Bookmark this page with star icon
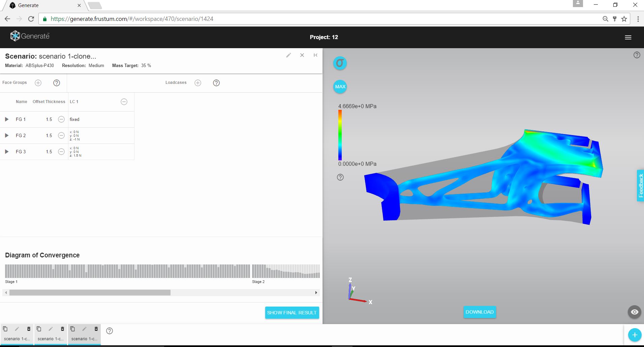 [624, 19]
